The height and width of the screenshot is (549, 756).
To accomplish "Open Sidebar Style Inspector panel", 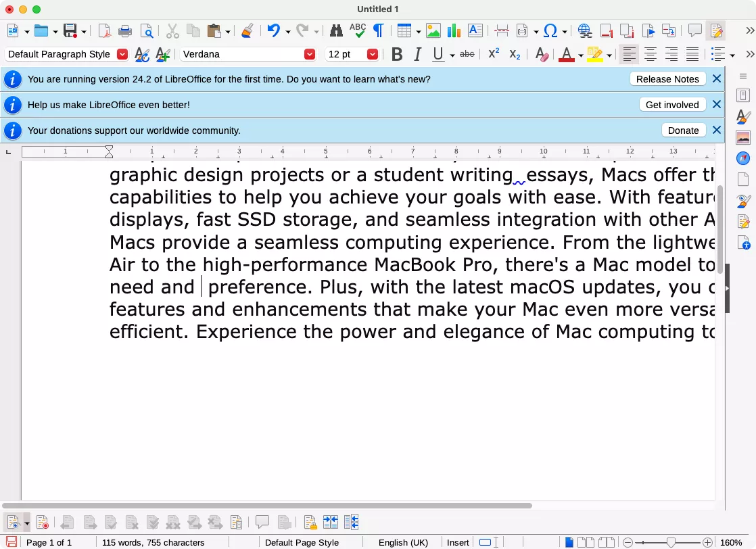I will (743, 201).
